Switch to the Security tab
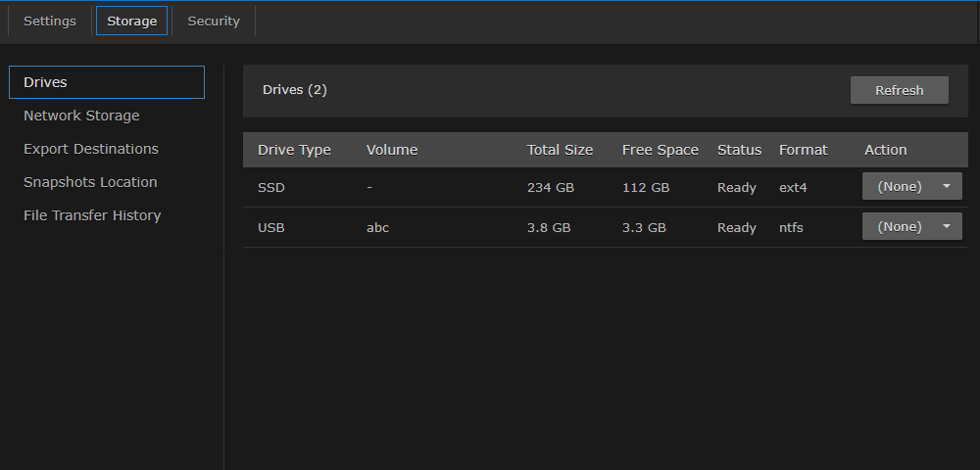Screen dimensions: 980x470 point(214,22)
